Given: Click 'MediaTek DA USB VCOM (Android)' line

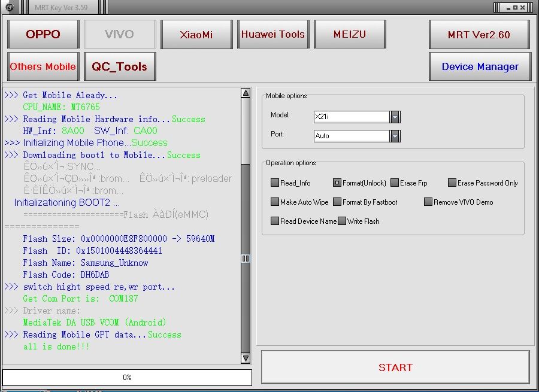Looking at the screenshot, I should tap(95, 323).
